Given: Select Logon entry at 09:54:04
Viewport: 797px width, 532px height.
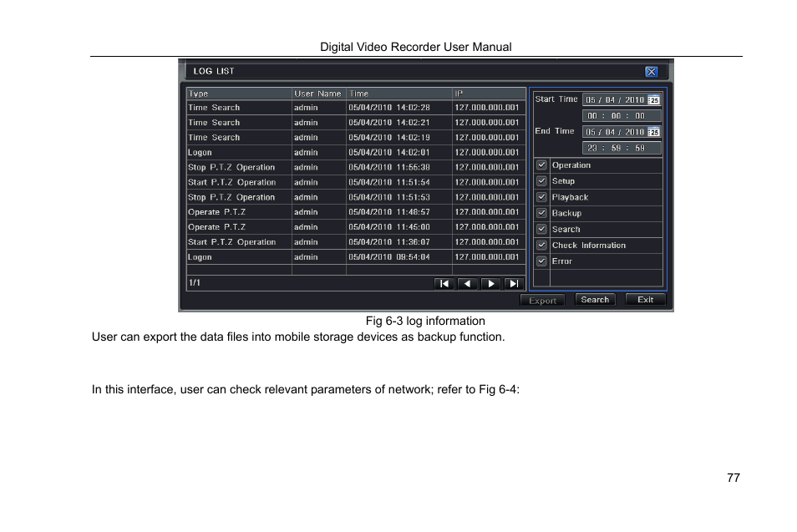Looking at the screenshot, I should click(x=357, y=257).
